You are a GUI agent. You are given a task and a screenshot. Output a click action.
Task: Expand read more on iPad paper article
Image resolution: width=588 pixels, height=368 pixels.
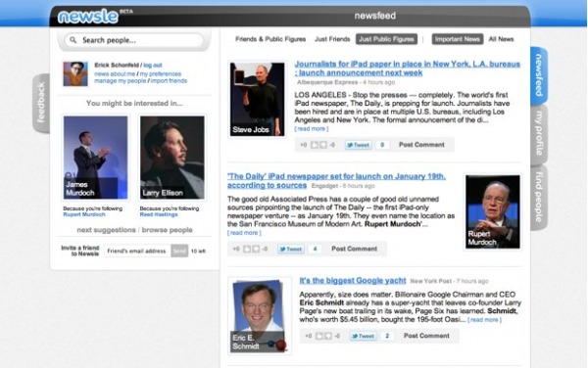coord(312,129)
